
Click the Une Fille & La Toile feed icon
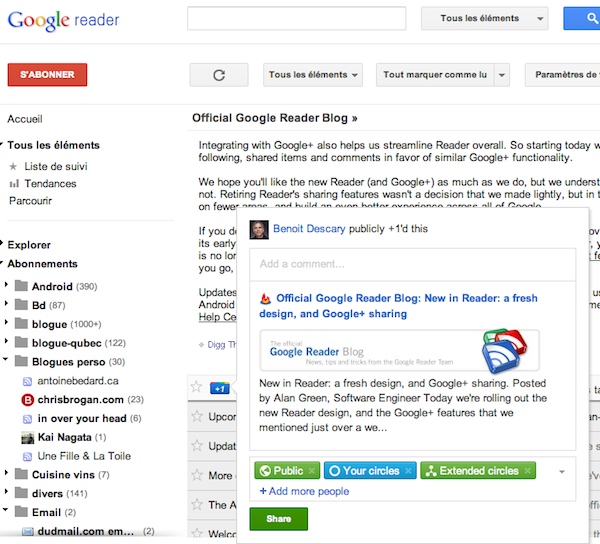27,456
